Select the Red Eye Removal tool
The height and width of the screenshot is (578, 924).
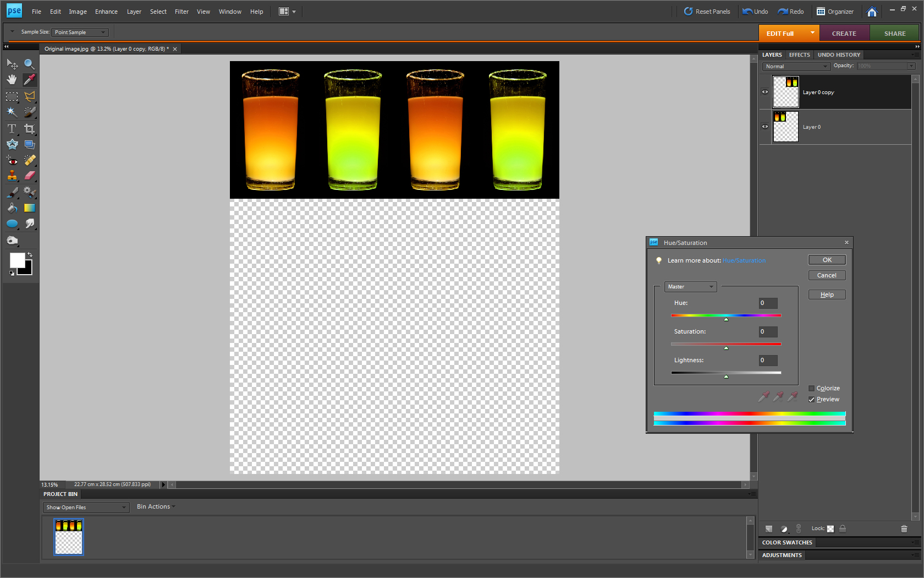coord(12,160)
